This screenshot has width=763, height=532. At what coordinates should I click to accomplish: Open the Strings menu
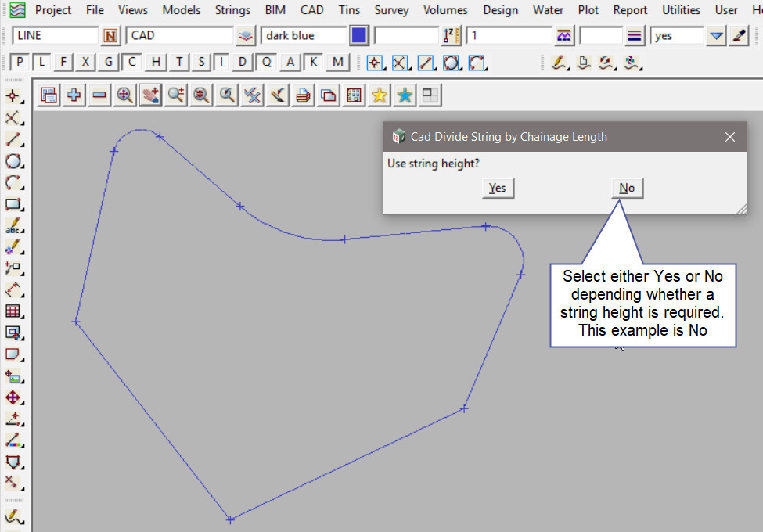[232, 10]
